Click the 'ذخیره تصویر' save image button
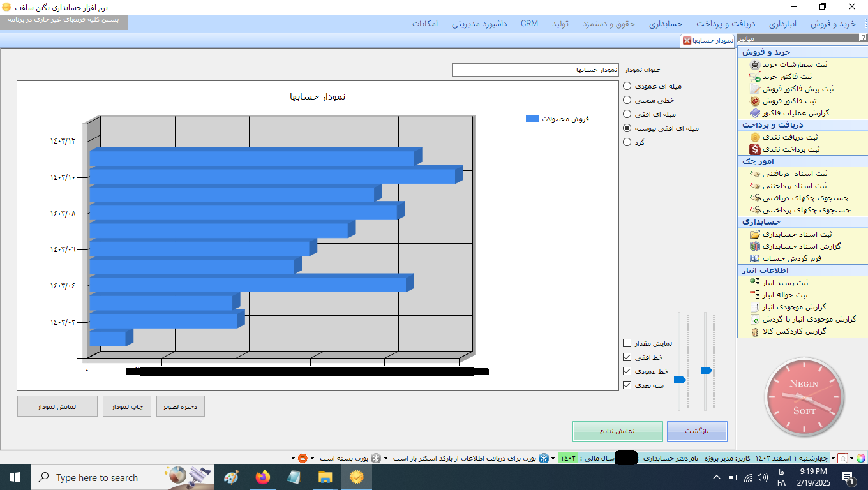The height and width of the screenshot is (490, 868). coord(181,406)
